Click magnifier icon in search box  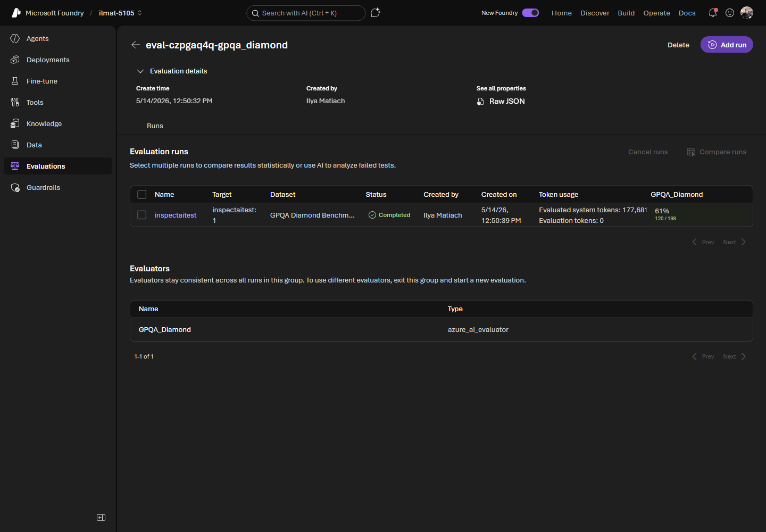pyautogui.click(x=255, y=13)
